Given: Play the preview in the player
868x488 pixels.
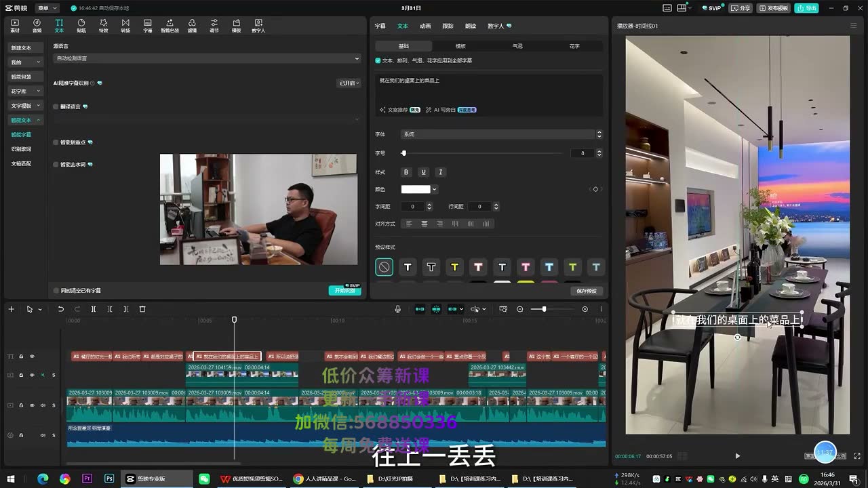Looking at the screenshot, I should (738, 456).
